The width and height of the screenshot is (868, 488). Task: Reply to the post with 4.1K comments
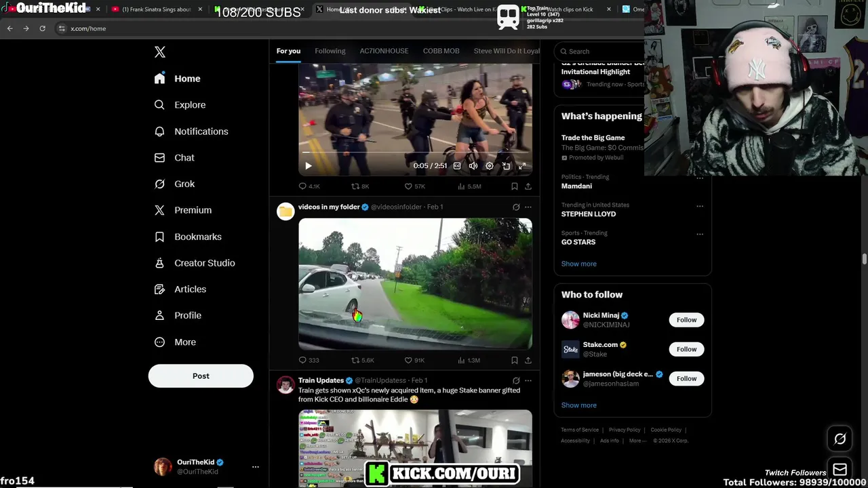309,186
